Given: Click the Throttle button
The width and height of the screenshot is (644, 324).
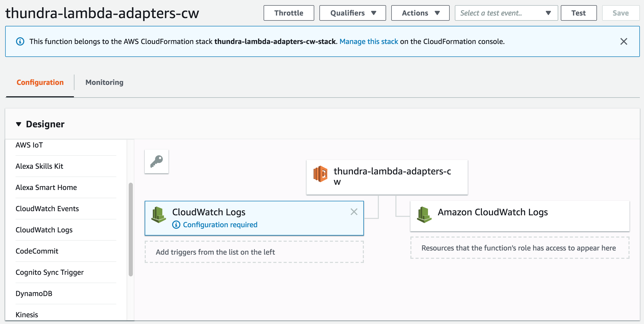Looking at the screenshot, I should click(x=289, y=13).
